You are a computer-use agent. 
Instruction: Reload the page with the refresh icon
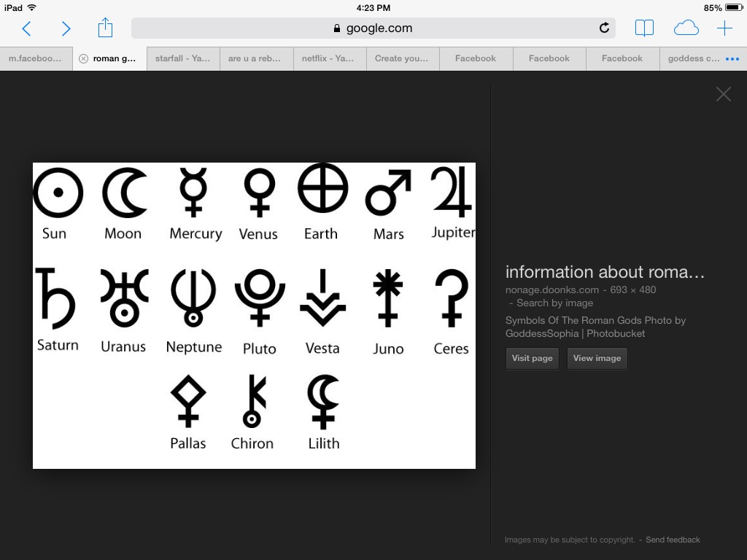[x=604, y=28]
